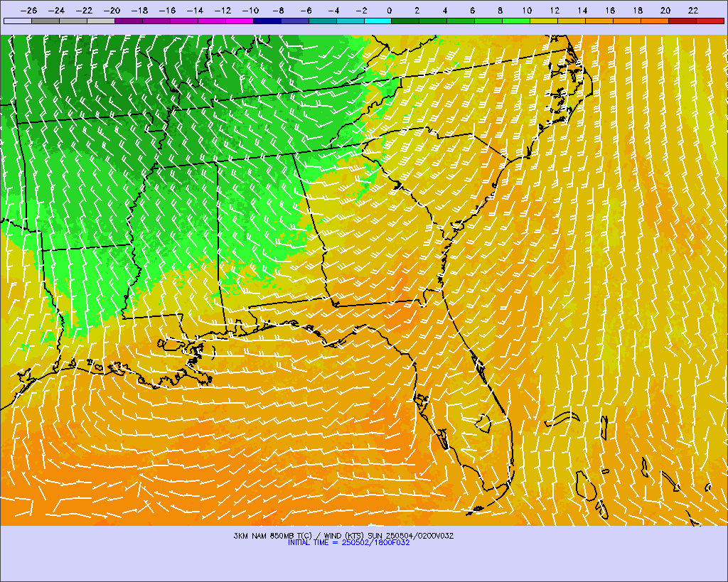Screen dimensions: 728x582
Task: Click the dark red swatch between 20 and 22
Action: 682,21
